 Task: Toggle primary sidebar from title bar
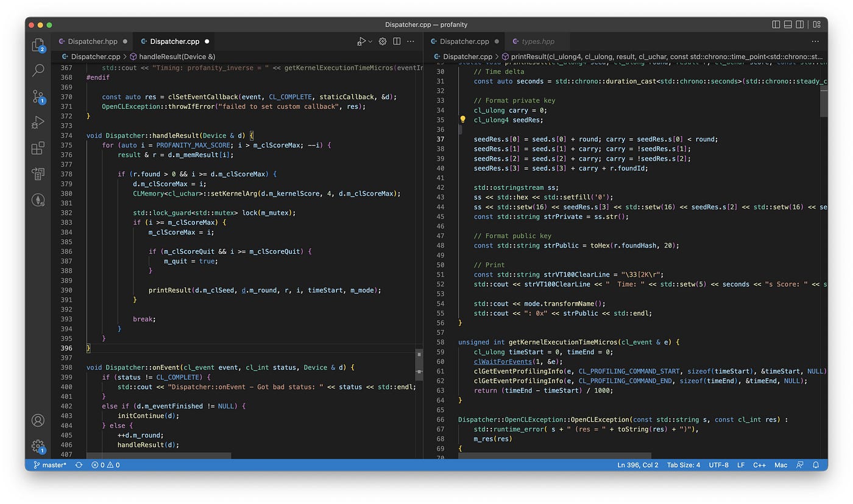(776, 24)
